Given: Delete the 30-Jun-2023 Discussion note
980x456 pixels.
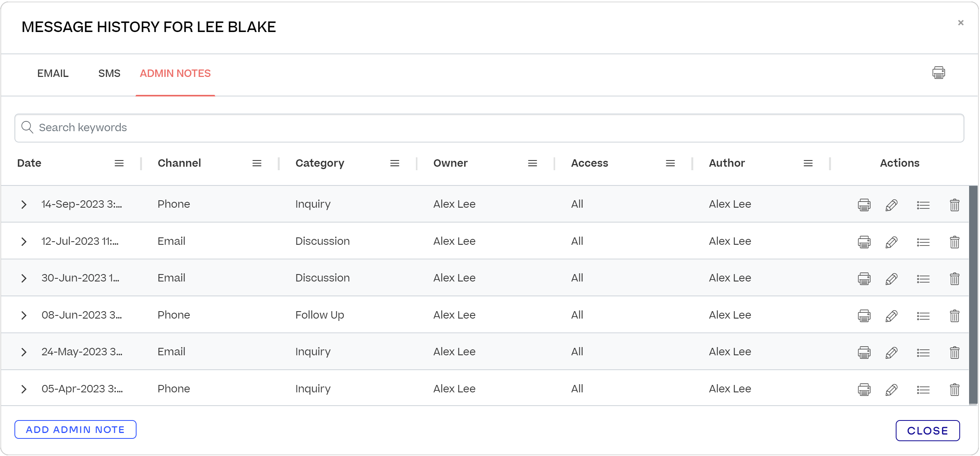Looking at the screenshot, I should click(x=955, y=278).
